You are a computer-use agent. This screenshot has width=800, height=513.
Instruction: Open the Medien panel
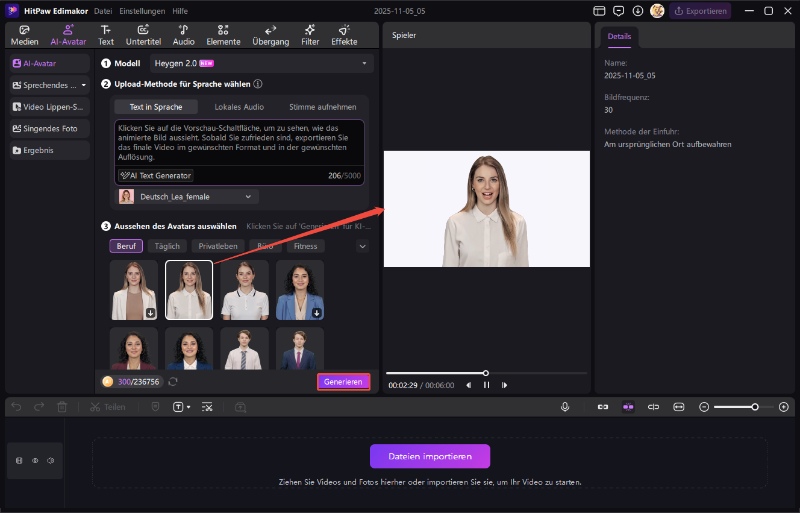[24, 35]
